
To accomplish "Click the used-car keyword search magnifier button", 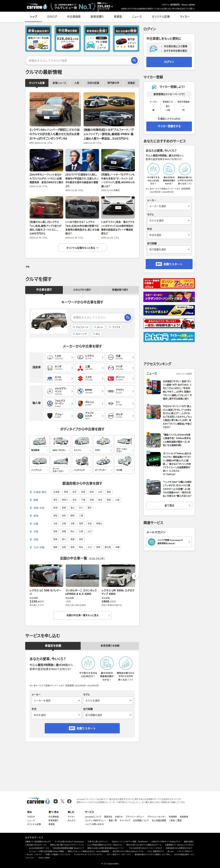I will pos(127,317).
